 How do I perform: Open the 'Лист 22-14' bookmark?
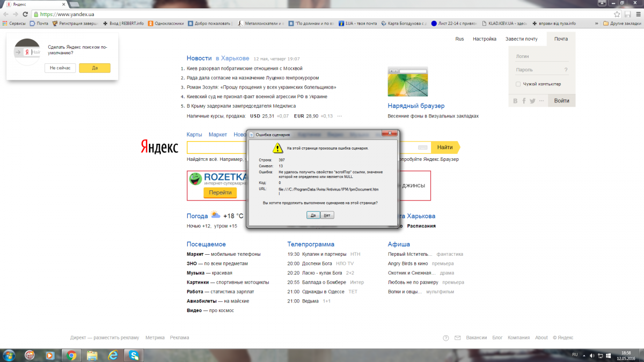(x=453, y=24)
